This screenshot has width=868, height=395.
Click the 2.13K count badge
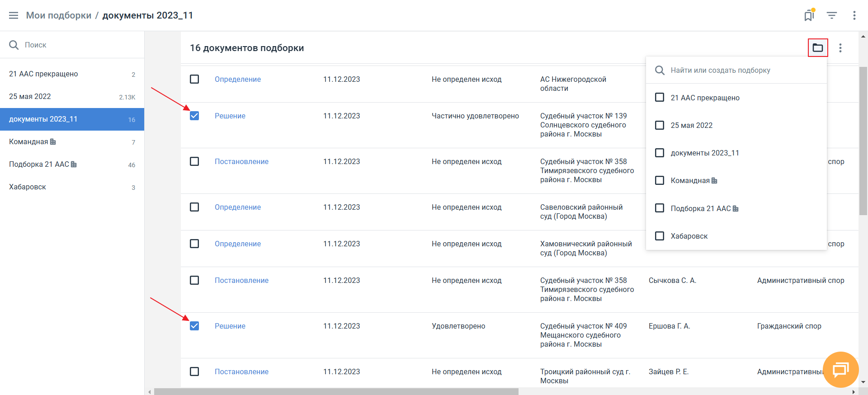tap(127, 97)
